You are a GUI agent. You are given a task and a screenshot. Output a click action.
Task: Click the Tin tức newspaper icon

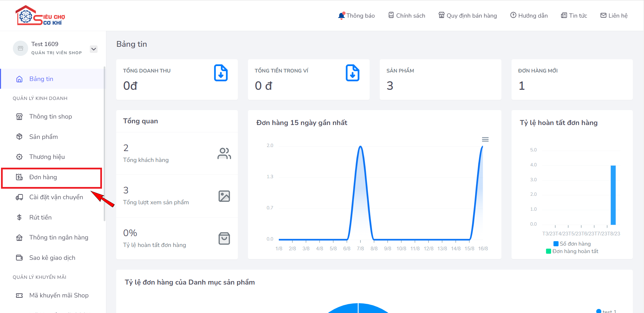point(564,15)
